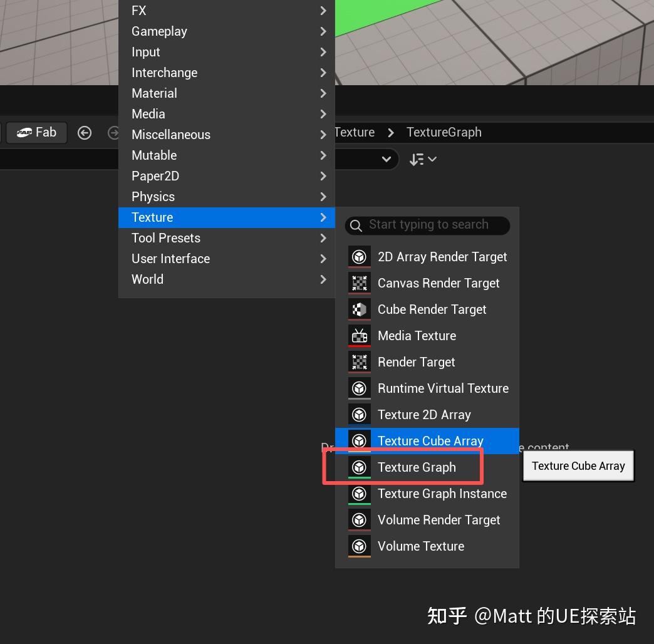
Task: Select the Render Target checkerboard icon
Action: [359, 361]
